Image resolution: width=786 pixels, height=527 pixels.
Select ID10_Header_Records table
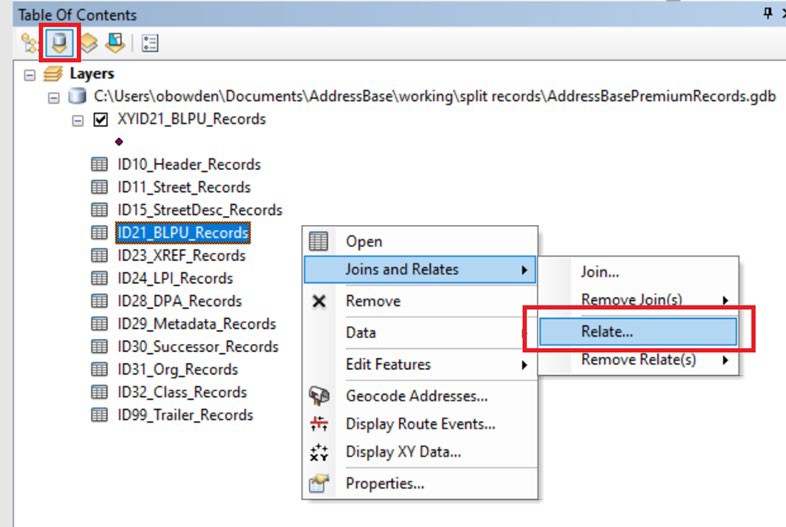point(189,164)
